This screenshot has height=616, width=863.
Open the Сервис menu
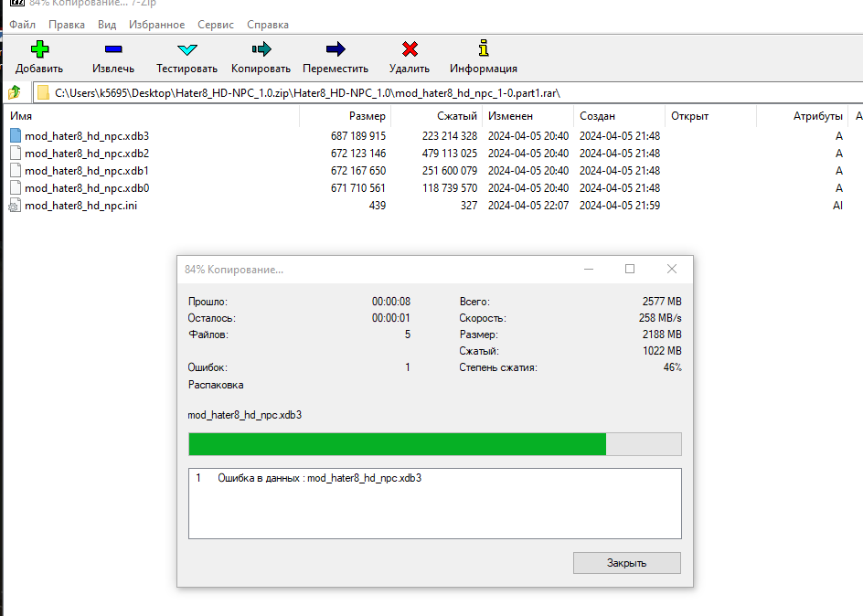coord(215,25)
